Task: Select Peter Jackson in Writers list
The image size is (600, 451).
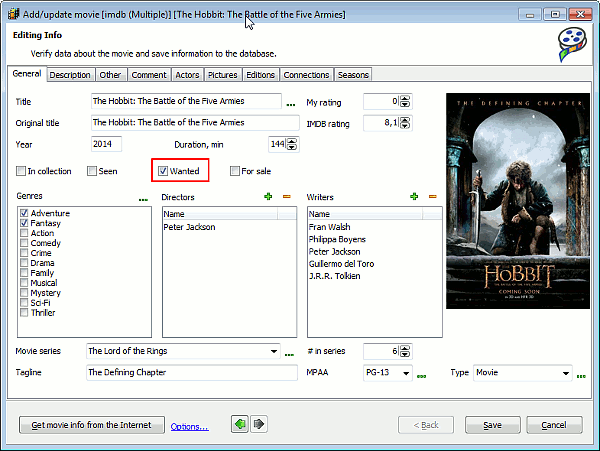Action: click(334, 251)
